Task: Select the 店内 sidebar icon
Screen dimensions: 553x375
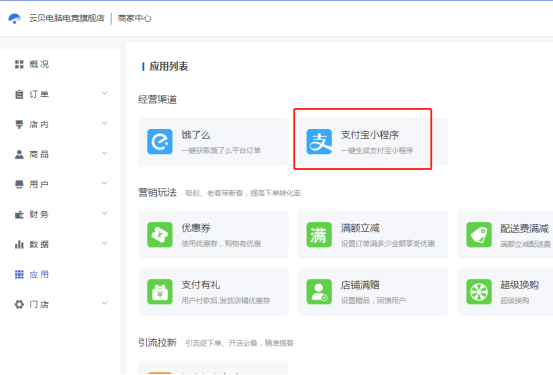Action: (x=19, y=125)
